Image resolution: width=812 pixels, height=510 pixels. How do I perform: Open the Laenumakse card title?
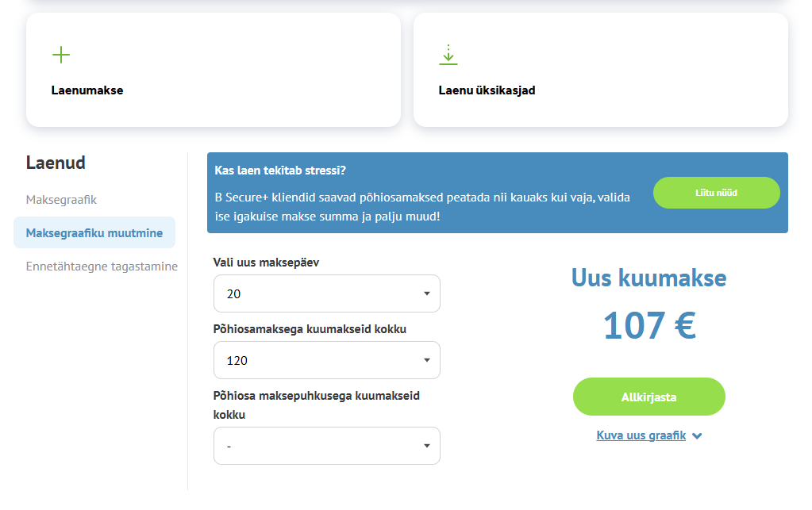[x=87, y=90]
